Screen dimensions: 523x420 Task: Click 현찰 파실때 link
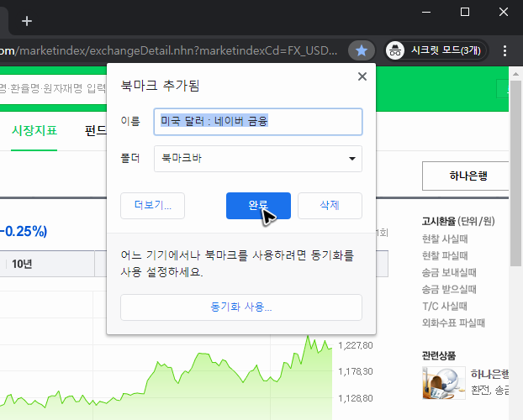pyautogui.click(x=445, y=255)
